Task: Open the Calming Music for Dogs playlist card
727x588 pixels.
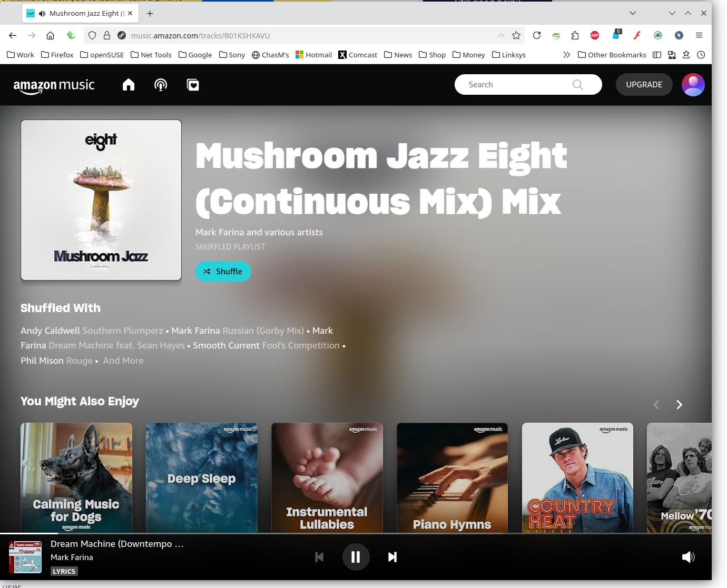Action: (76, 478)
